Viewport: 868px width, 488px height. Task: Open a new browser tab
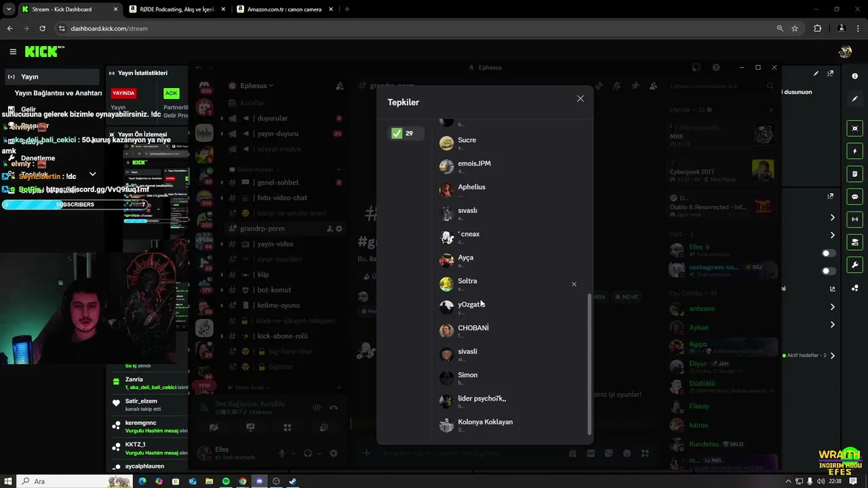tap(347, 9)
